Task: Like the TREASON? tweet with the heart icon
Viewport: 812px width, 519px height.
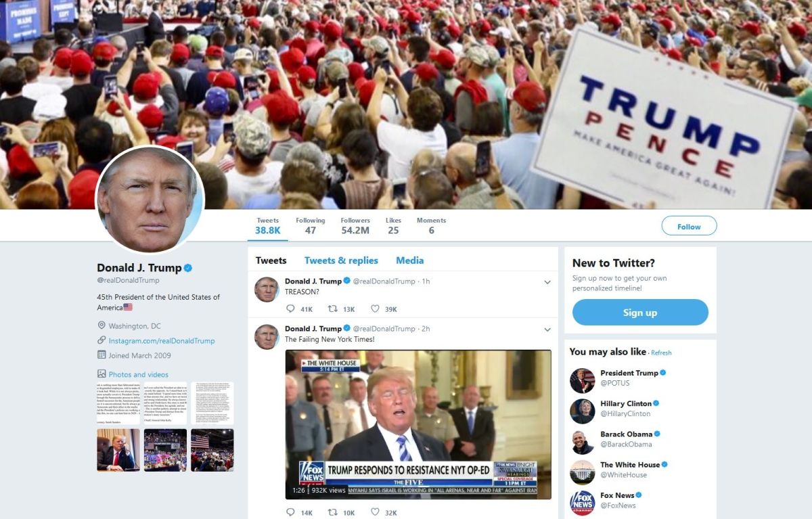Action: pos(375,309)
